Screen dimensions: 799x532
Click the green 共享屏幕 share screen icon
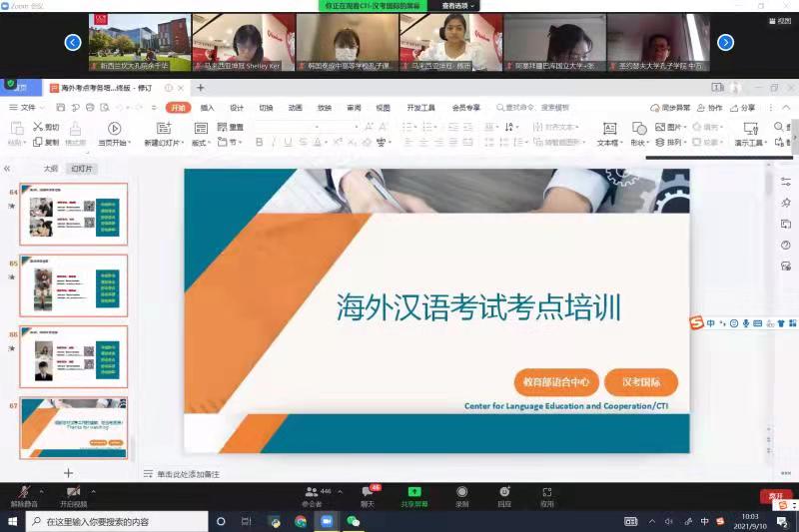point(414,493)
